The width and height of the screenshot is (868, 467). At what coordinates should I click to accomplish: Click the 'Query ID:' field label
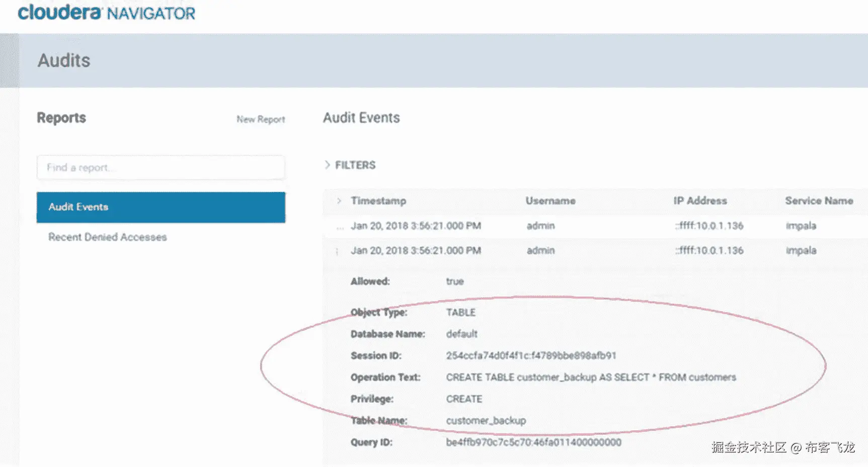[x=371, y=442]
